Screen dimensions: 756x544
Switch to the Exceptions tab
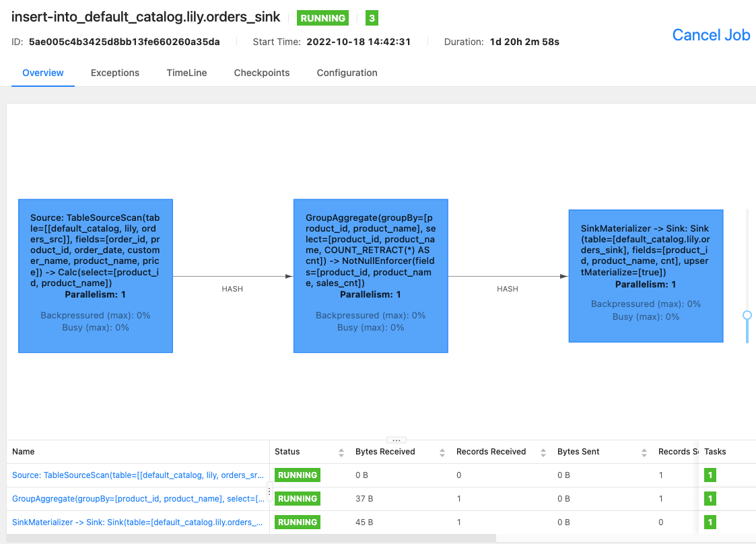click(115, 73)
